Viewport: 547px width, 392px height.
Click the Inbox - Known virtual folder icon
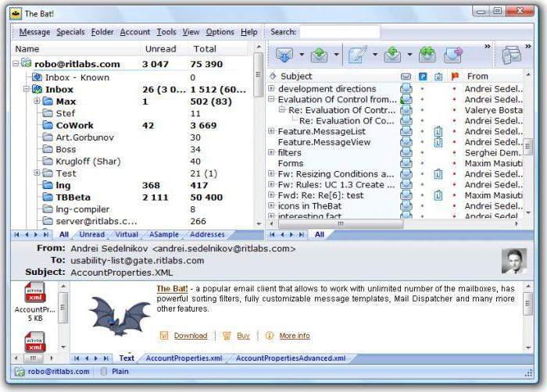click(x=37, y=77)
